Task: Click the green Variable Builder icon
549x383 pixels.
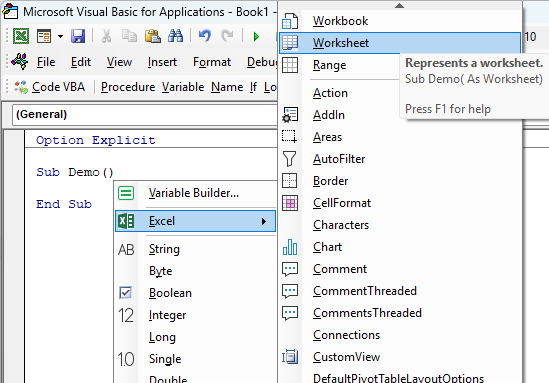Action: click(x=126, y=193)
